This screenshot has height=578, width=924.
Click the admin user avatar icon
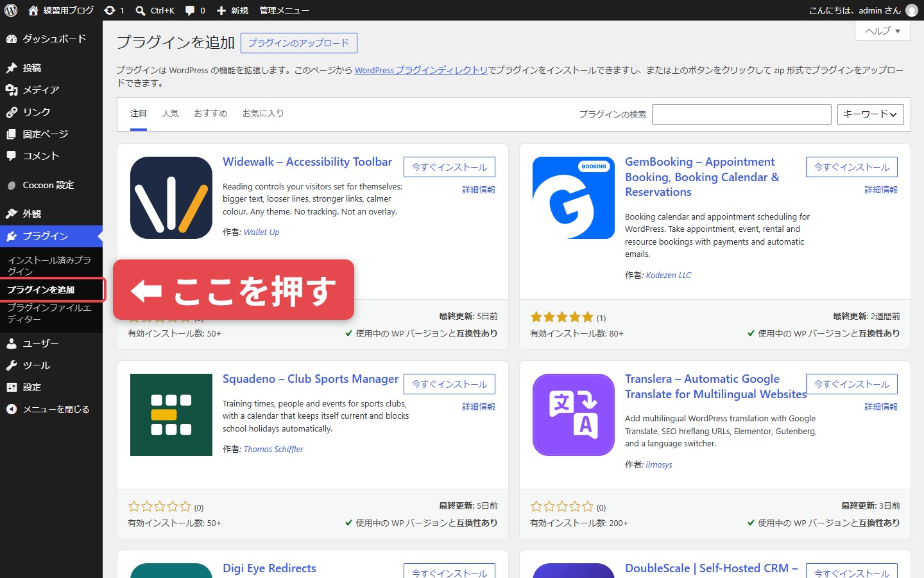click(911, 10)
